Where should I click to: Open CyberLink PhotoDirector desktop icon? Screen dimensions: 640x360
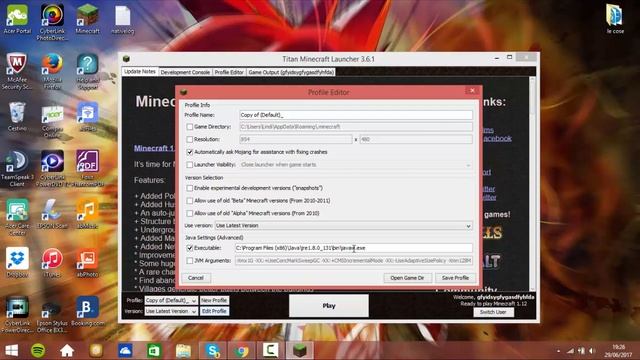click(x=52, y=22)
